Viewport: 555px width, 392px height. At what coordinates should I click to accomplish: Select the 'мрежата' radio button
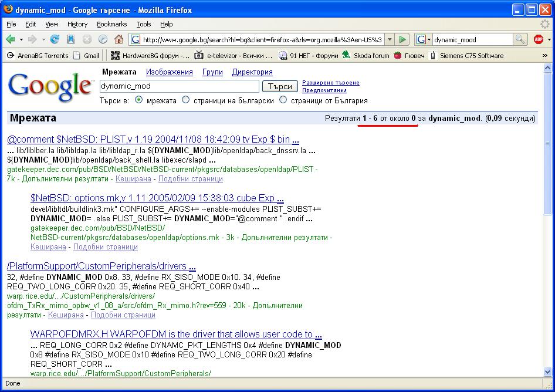click(x=138, y=100)
